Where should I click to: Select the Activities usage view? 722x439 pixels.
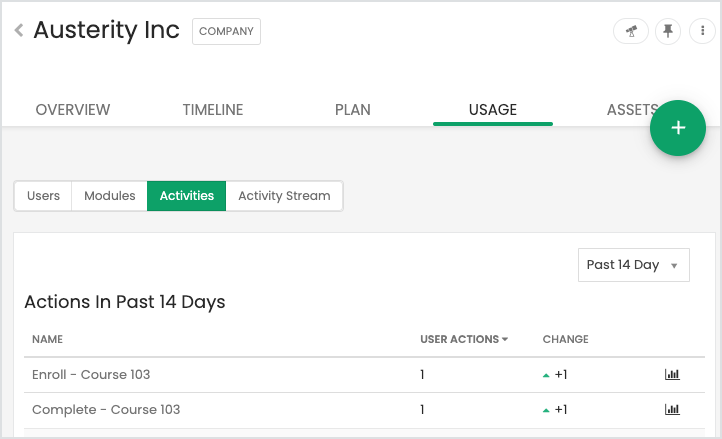(x=186, y=196)
